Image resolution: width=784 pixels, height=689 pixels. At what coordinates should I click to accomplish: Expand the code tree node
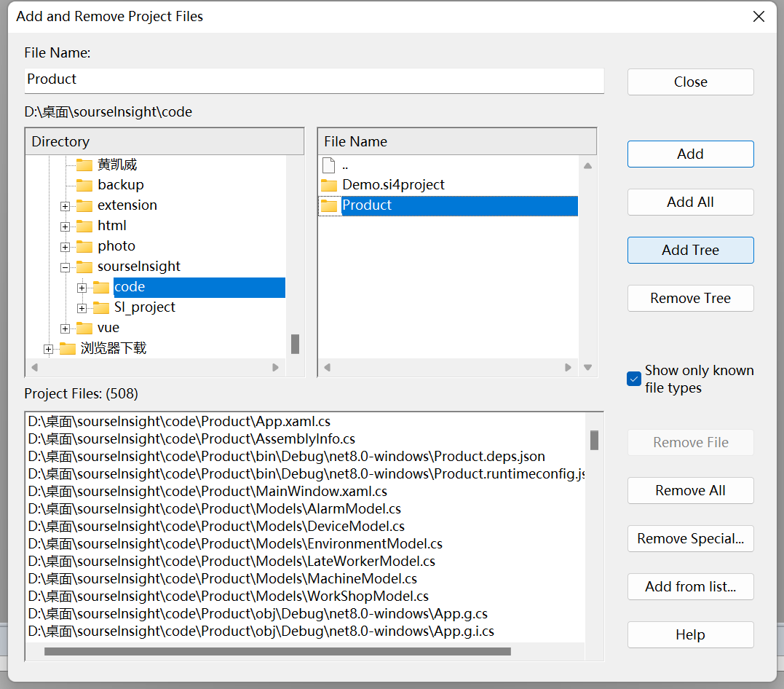(82, 288)
